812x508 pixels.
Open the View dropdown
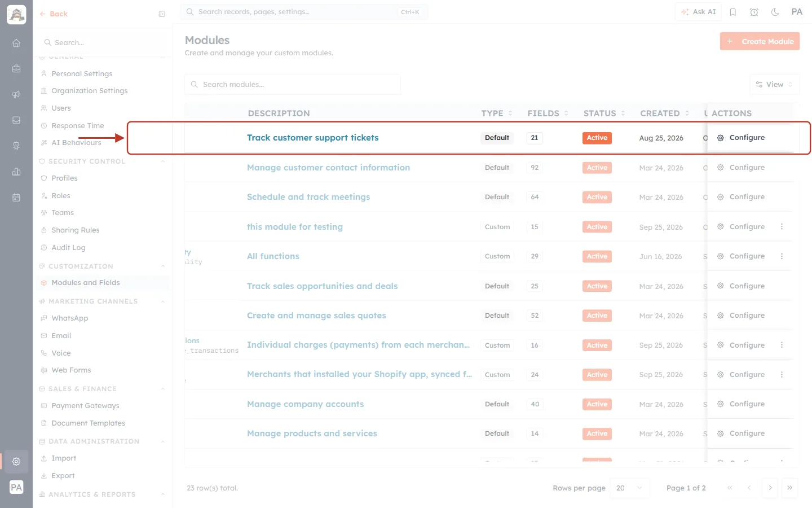click(774, 85)
